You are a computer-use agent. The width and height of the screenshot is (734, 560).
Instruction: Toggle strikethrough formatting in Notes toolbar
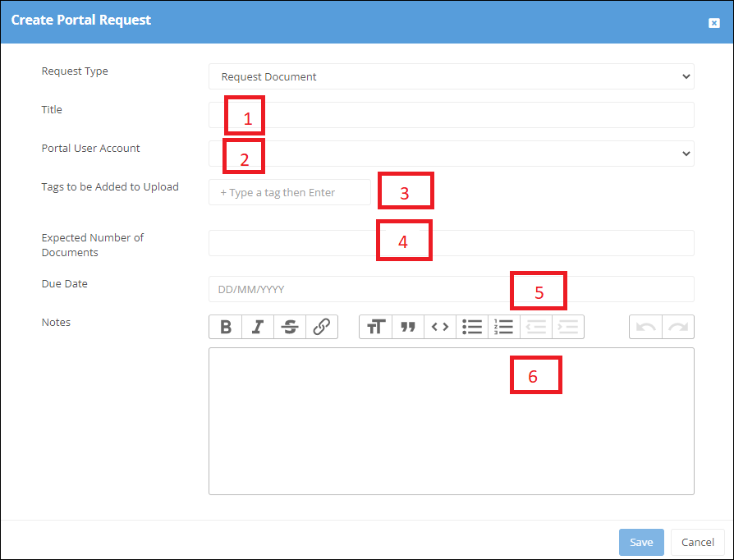[290, 326]
